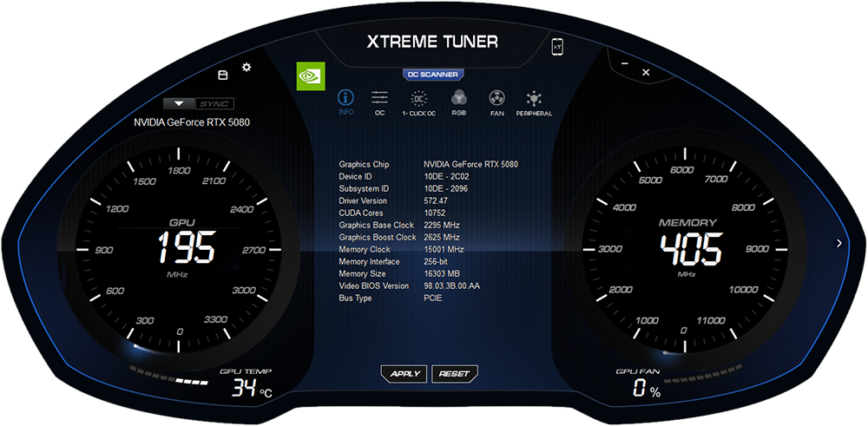Open the PERIPHERAL tab
The height and width of the screenshot is (426, 868).
(x=534, y=102)
